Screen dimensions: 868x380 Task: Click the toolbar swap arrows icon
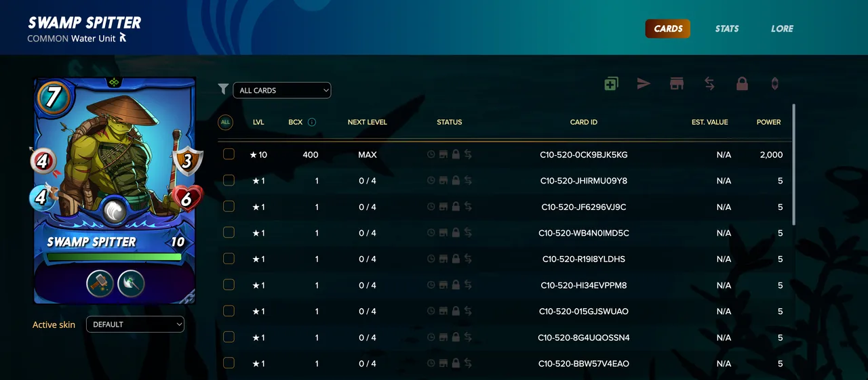(709, 83)
